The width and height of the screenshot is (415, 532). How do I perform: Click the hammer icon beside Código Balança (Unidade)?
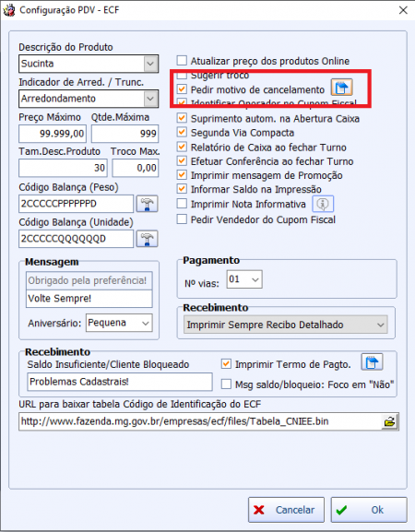click(147, 239)
